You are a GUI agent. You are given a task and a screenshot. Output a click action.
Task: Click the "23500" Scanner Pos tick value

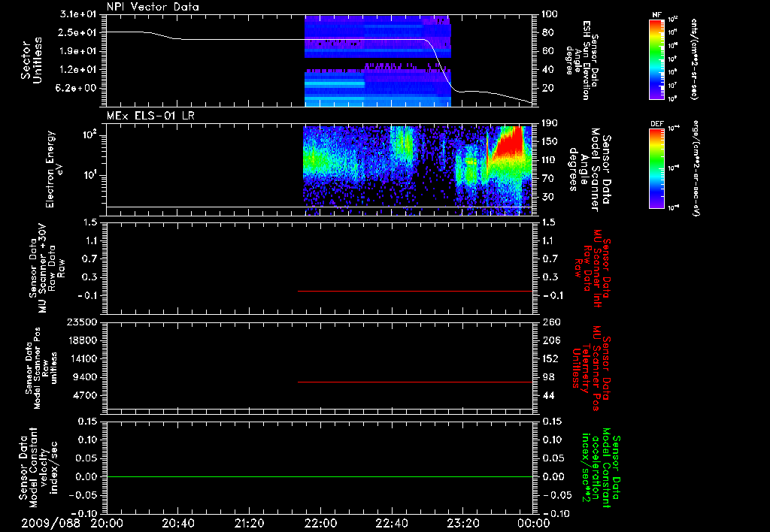(81, 322)
